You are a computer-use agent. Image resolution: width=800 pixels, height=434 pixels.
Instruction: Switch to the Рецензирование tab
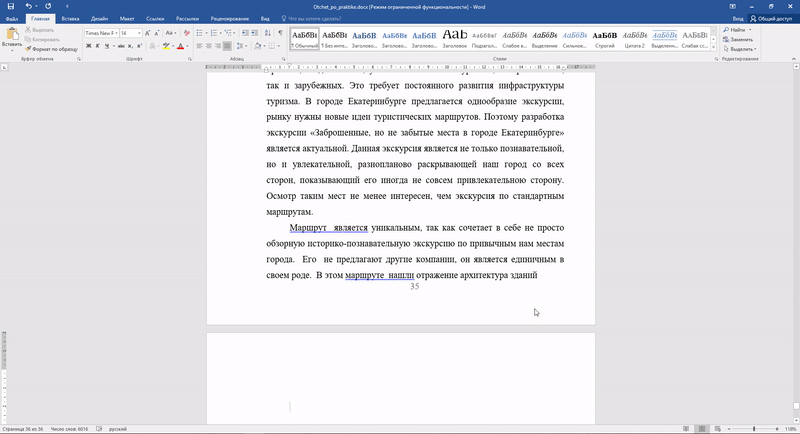click(x=230, y=19)
